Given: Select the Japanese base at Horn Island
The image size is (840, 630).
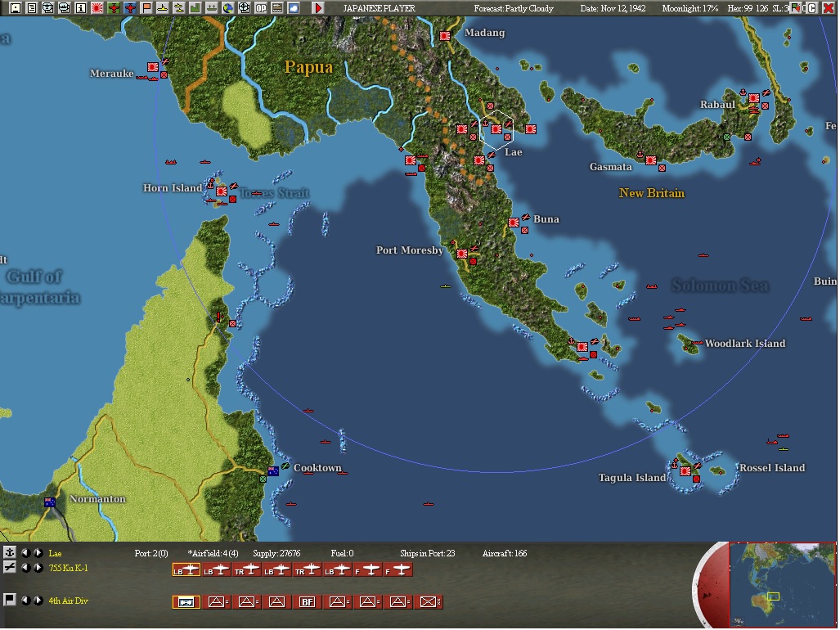Looking at the screenshot, I should (x=222, y=191).
